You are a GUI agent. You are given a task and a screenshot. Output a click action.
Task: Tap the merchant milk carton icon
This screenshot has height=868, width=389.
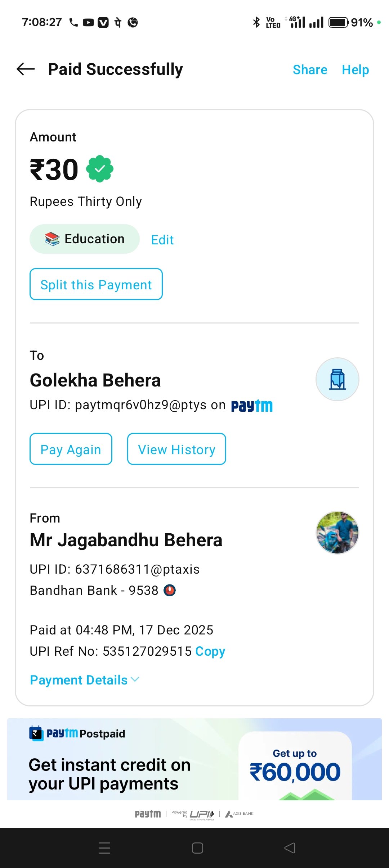(337, 379)
